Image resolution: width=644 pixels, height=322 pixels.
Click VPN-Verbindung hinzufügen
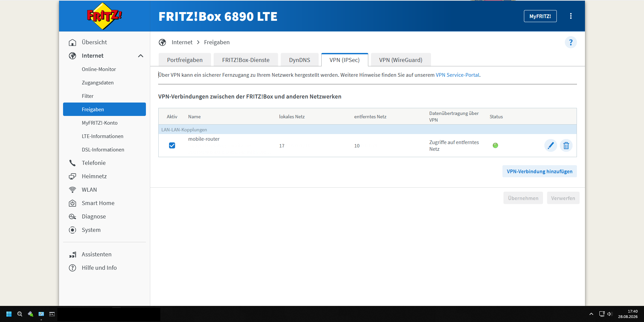pos(539,171)
